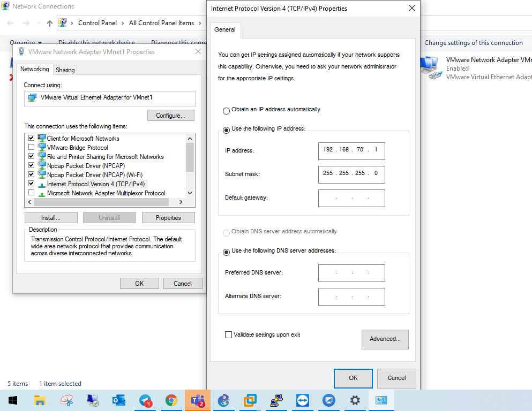Screen dimensions: 532x411
Task: Switch to the Networking tab
Action: [x=35, y=69]
